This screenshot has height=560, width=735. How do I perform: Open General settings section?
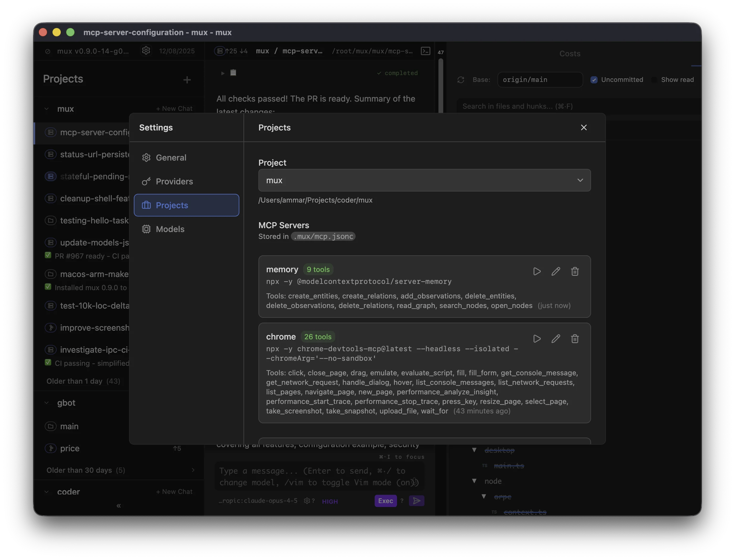pos(186,158)
